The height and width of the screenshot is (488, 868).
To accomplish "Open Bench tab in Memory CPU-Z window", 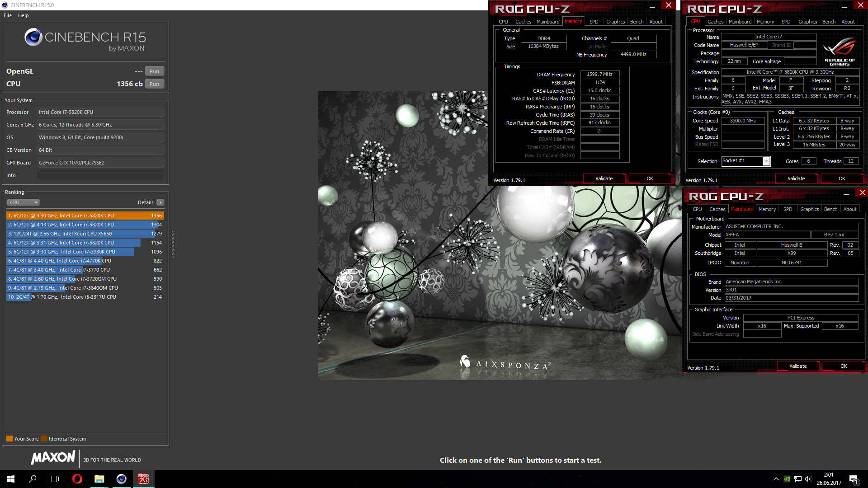I will coord(637,22).
